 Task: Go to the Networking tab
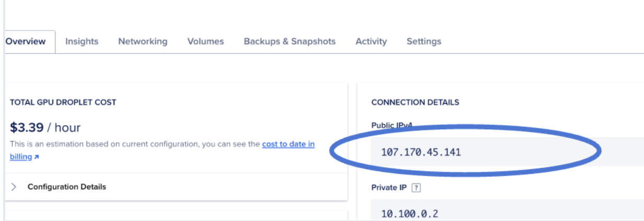(143, 41)
